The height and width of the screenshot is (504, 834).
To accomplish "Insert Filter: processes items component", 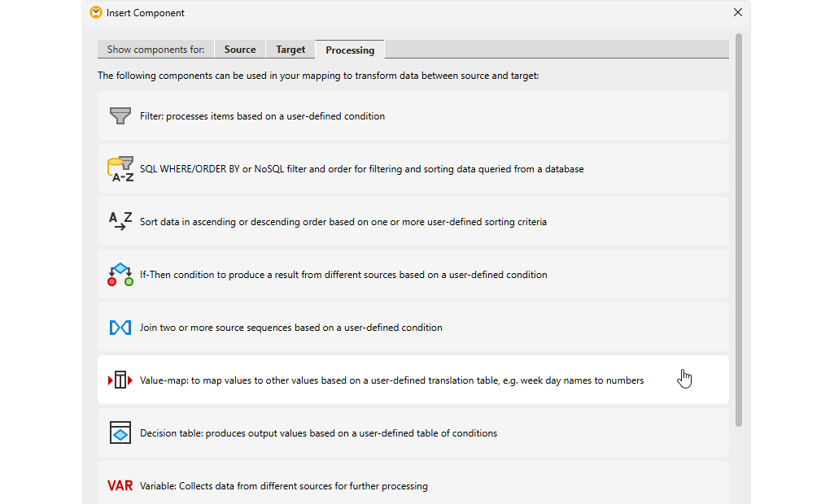I will pyautogui.click(x=262, y=116).
